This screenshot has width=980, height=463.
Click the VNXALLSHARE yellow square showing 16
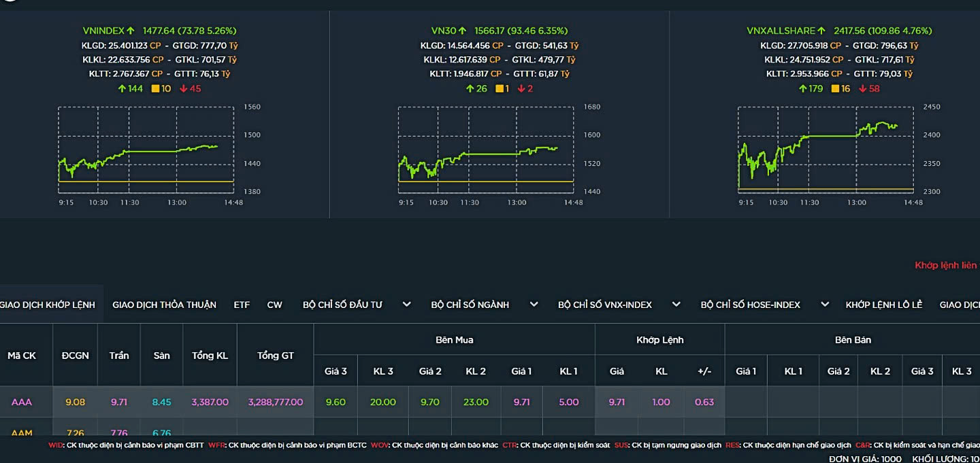[835, 88]
